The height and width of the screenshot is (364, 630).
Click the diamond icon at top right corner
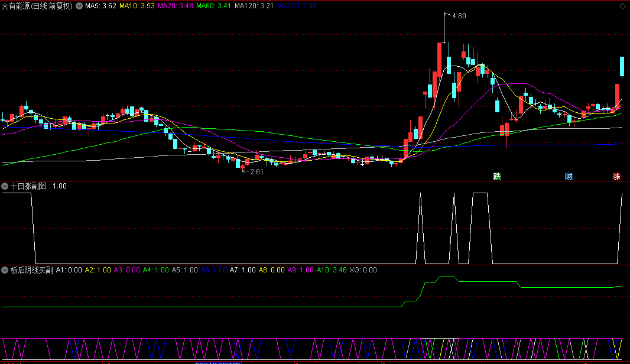pyautogui.click(x=622, y=6)
